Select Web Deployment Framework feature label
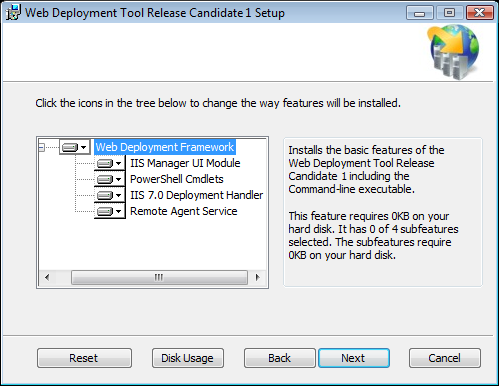 pyautogui.click(x=165, y=147)
